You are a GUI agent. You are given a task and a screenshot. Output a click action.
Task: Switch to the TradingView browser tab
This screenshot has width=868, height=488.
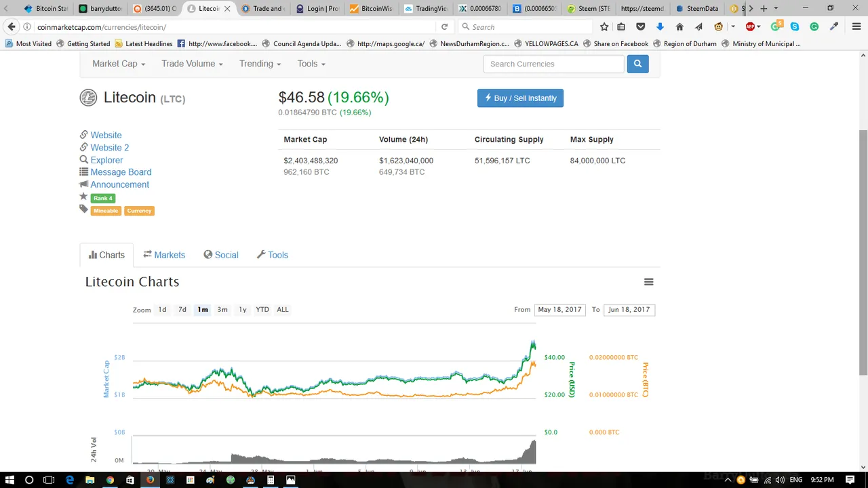(x=426, y=9)
